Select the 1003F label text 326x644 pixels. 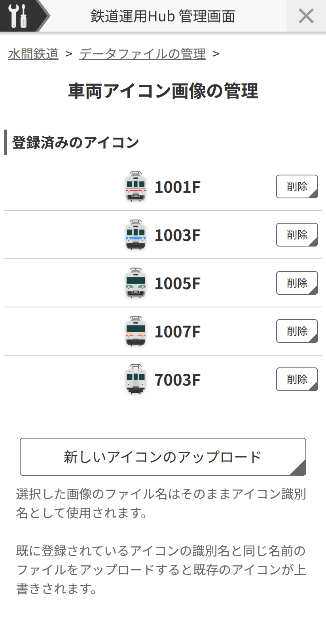[178, 235]
